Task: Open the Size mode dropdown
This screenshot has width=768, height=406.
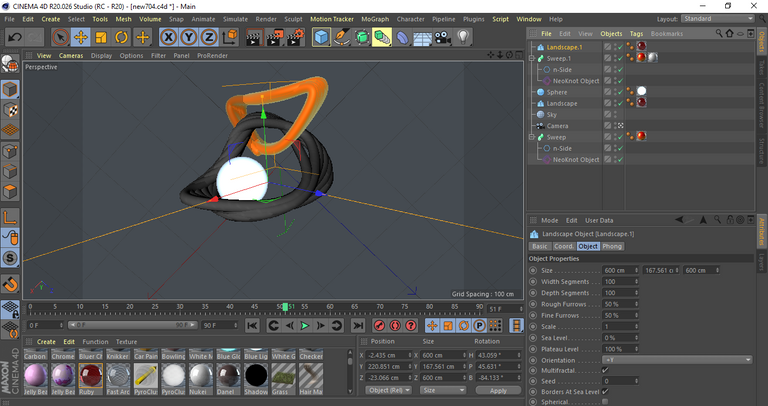Action: (443, 390)
